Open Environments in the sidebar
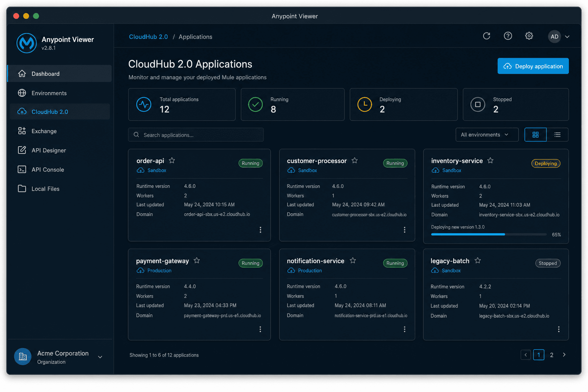Screen dimensions: 588x392 tap(60, 93)
